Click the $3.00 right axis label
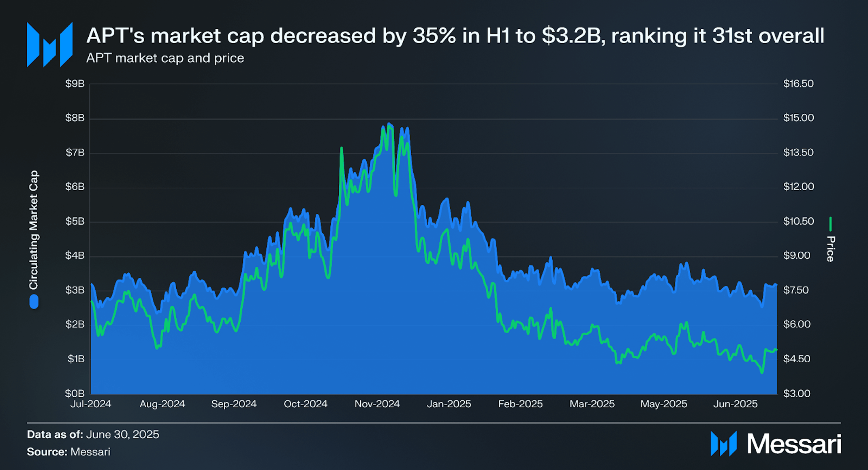Image resolution: width=868 pixels, height=470 pixels. click(x=797, y=393)
